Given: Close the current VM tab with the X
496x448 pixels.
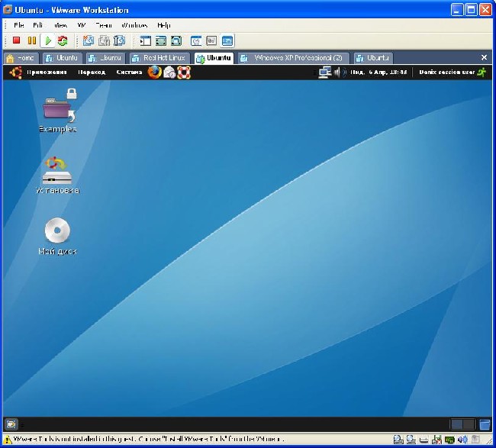Looking at the screenshot, I should pyautogui.click(x=484, y=57).
